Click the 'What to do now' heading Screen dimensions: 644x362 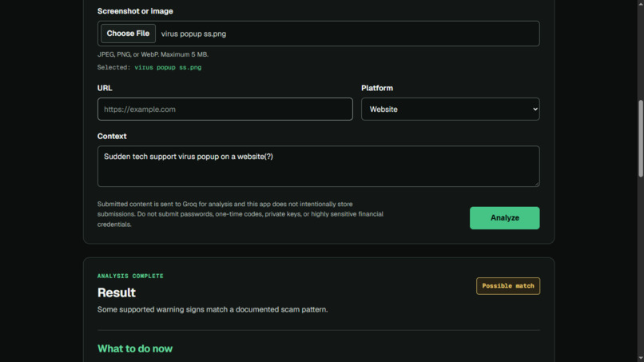pyautogui.click(x=135, y=348)
